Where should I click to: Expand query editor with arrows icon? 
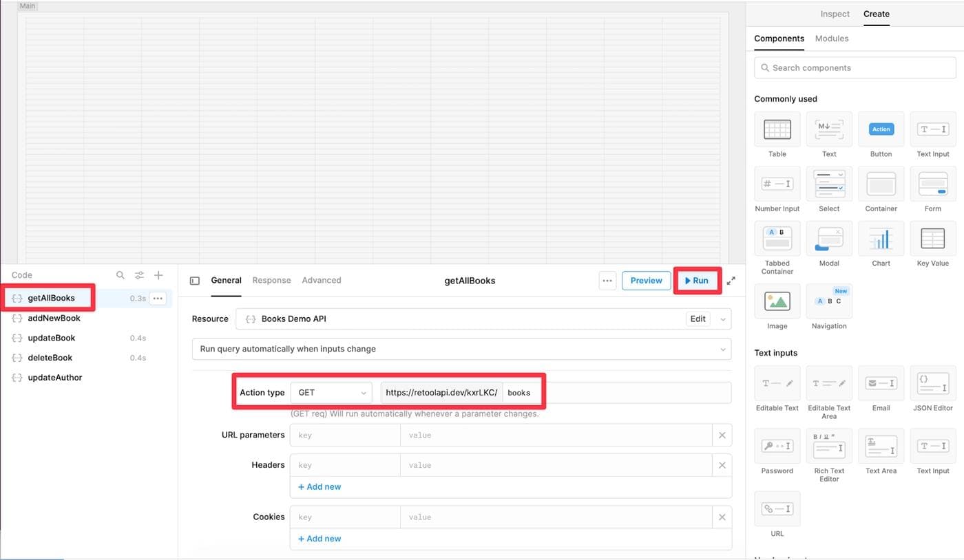coord(731,281)
